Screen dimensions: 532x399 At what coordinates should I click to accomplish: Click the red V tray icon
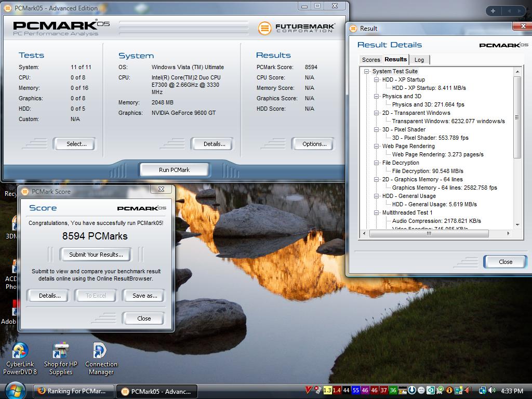click(309, 390)
